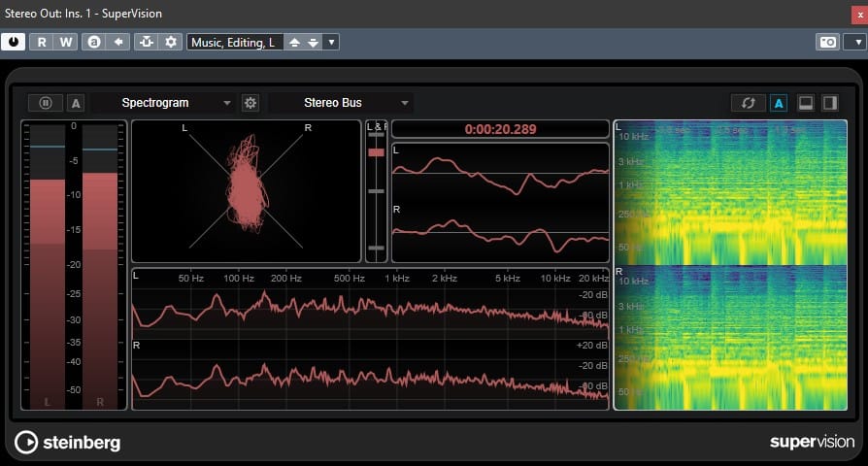868x466 pixels.
Task: Reset module values with circular arrows icon
Action: coord(748,103)
